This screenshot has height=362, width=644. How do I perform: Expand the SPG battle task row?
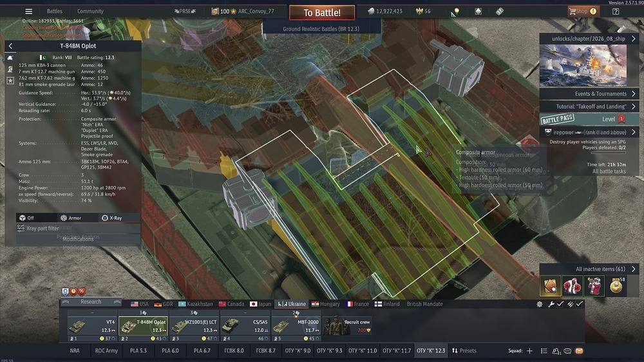pos(589,132)
